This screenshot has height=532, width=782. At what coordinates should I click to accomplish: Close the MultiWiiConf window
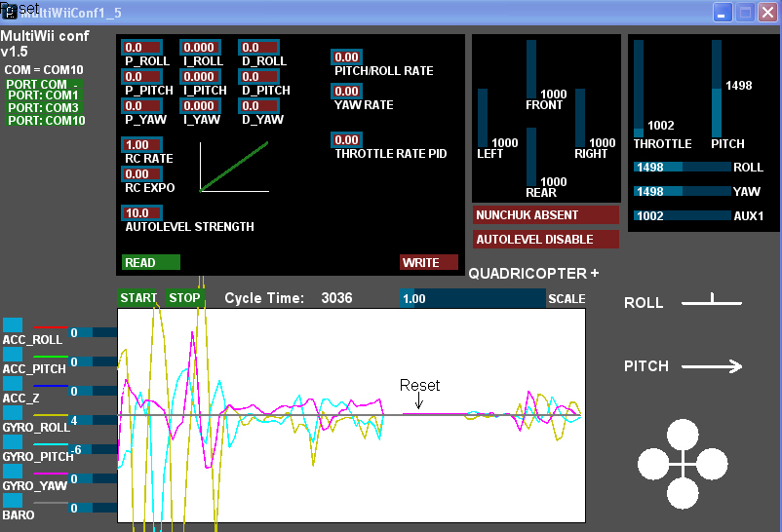768,12
